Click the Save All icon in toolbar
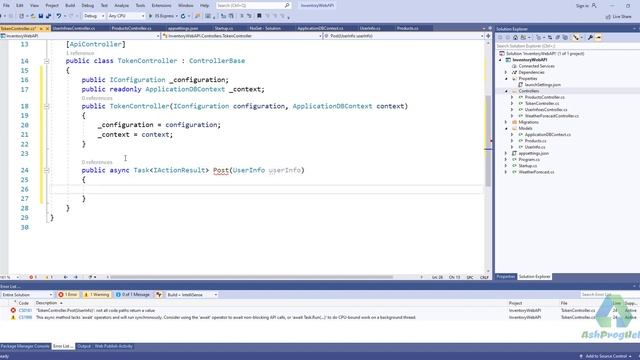 [48, 16]
